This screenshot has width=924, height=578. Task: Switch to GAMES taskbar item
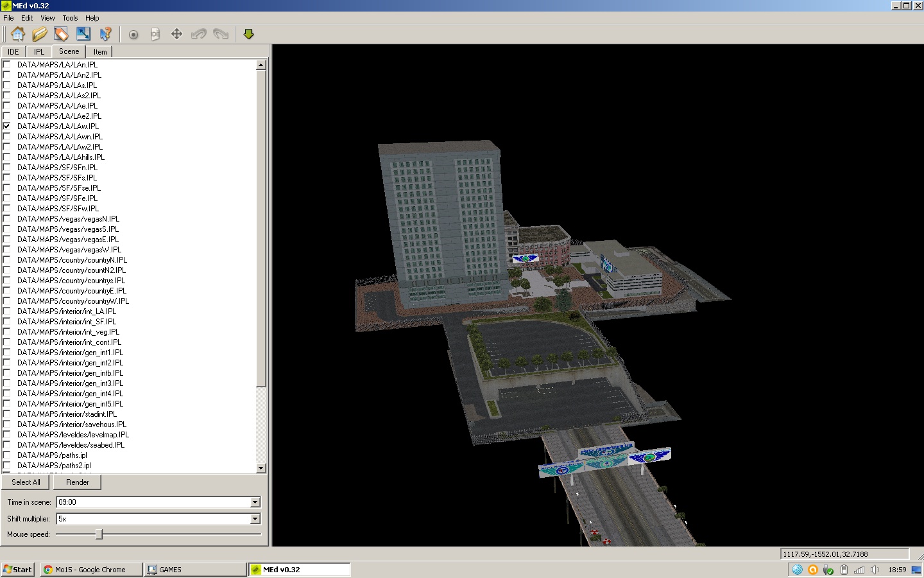tap(196, 570)
